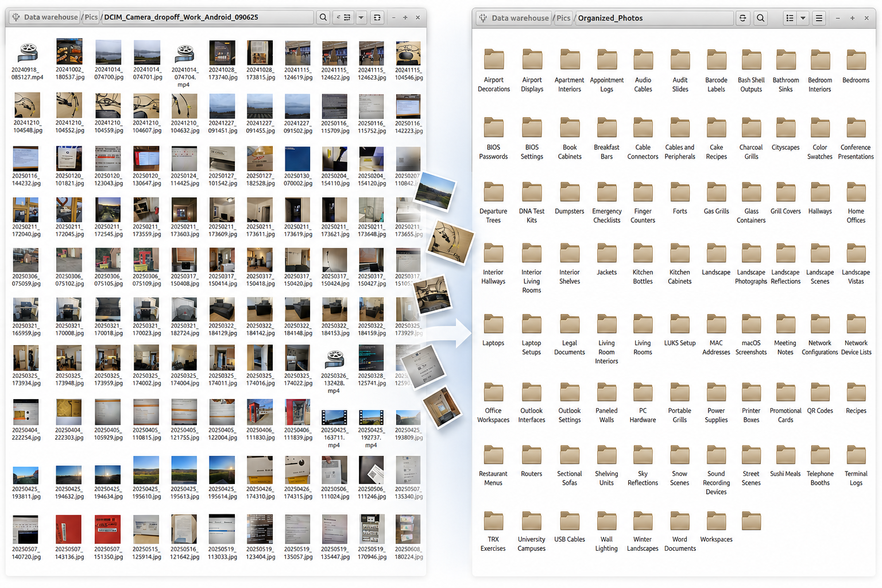The width and height of the screenshot is (882, 588).
Task: Click the search icon in the DCIM window
Action: tap(323, 17)
